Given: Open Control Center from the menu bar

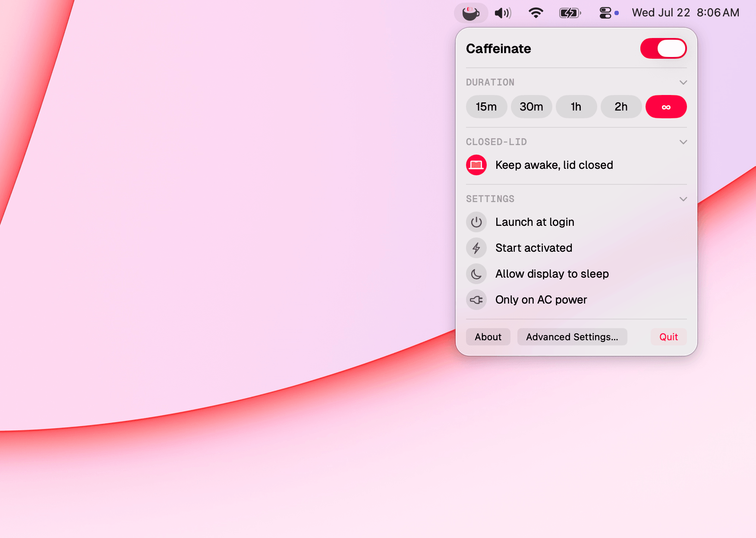Looking at the screenshot, I should click(x=605, y=13).
